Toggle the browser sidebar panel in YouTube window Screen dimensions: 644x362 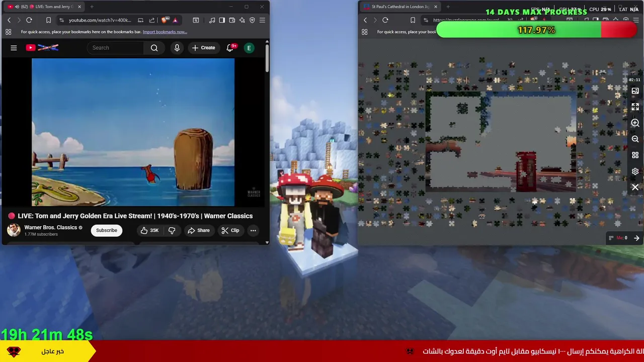pyautogui.click(x=222, y=20)
